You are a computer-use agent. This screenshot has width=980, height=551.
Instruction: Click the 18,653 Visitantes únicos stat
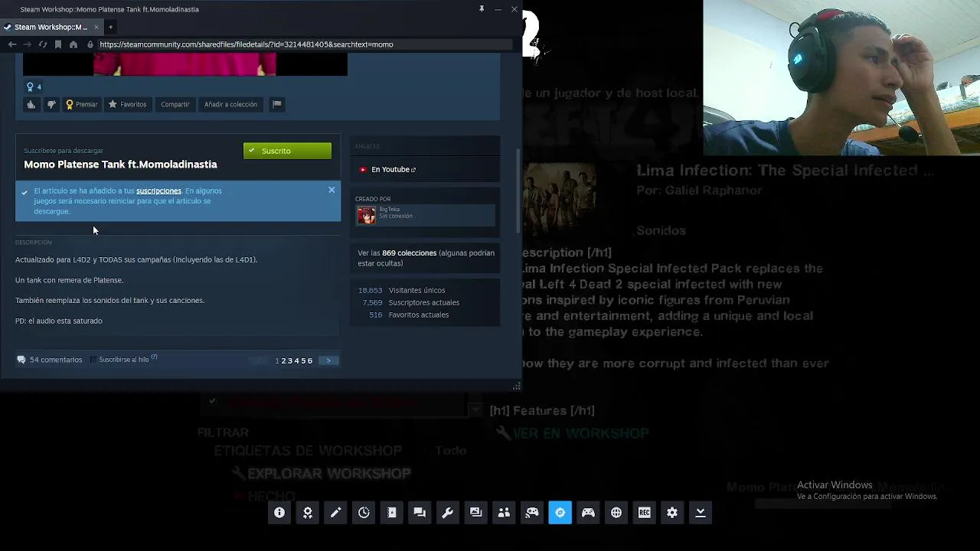[x=401, y=290]
